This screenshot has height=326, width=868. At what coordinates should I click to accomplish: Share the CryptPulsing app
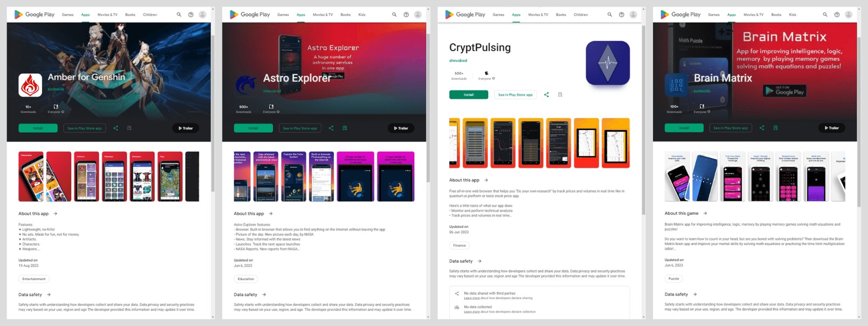[x=546, y=94]
